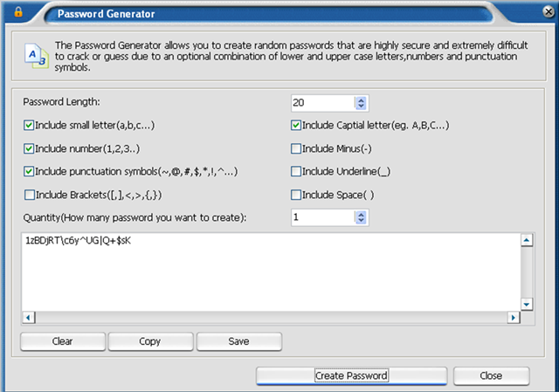Toggle Include small letter checkbox

tap(30, 125)
